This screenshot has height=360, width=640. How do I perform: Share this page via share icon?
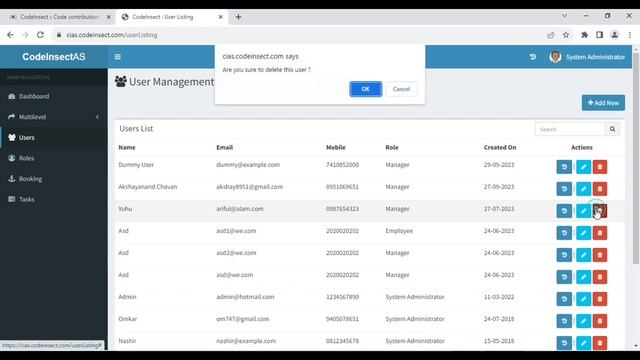pyautogui.click(x=551, y=35)
